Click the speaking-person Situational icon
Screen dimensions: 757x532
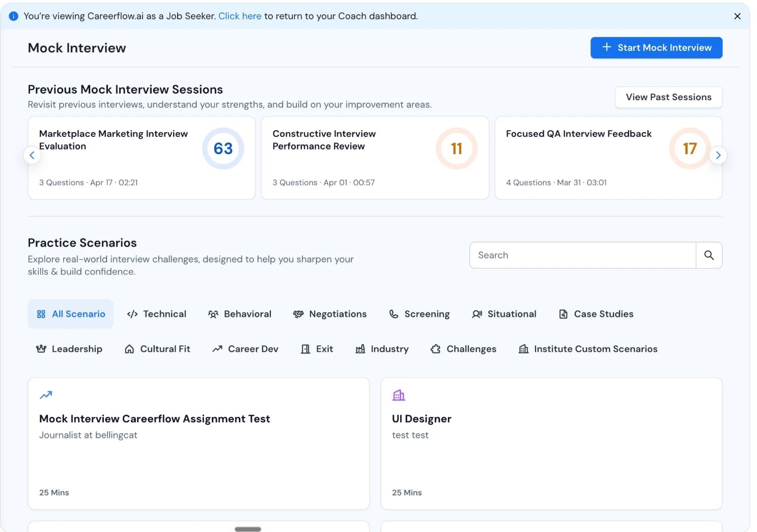[477, 314]
